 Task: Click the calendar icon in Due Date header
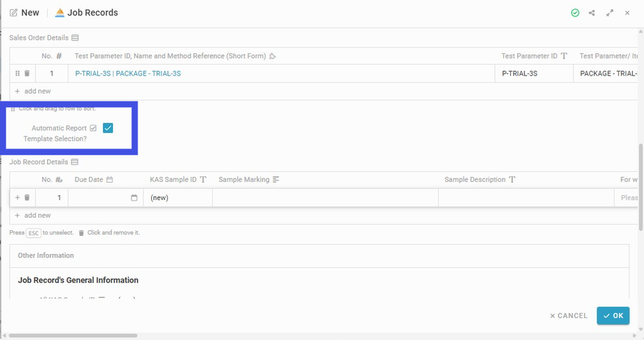(x=109, y=180)
